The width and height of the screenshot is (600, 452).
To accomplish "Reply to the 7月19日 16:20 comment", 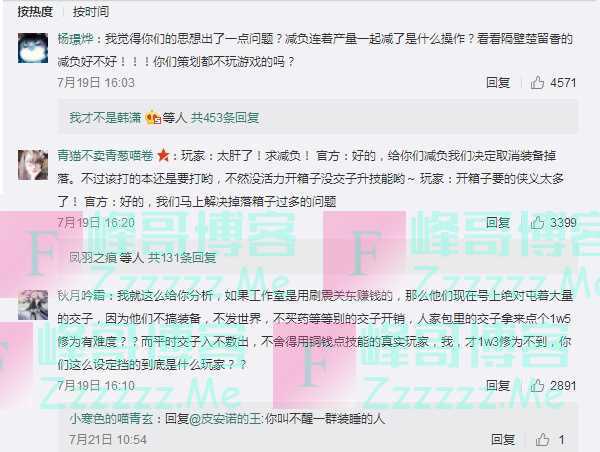I will coord(498,222).
